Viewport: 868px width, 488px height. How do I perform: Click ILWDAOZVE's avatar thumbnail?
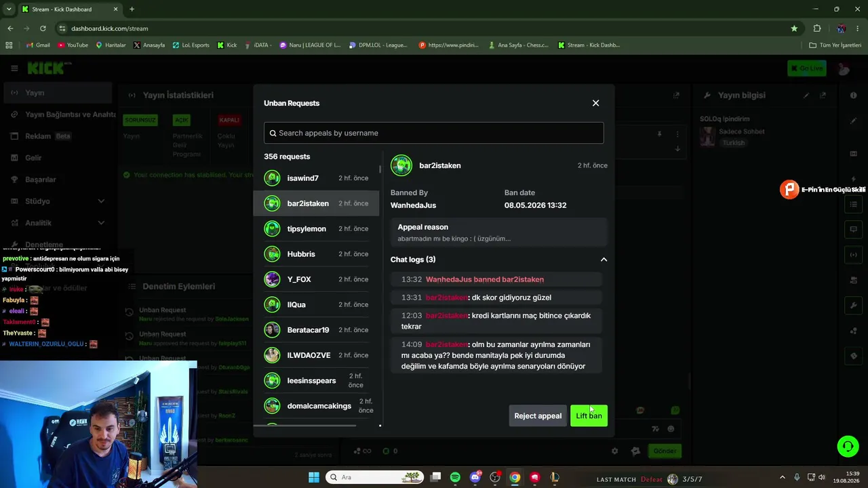point(272,355)
